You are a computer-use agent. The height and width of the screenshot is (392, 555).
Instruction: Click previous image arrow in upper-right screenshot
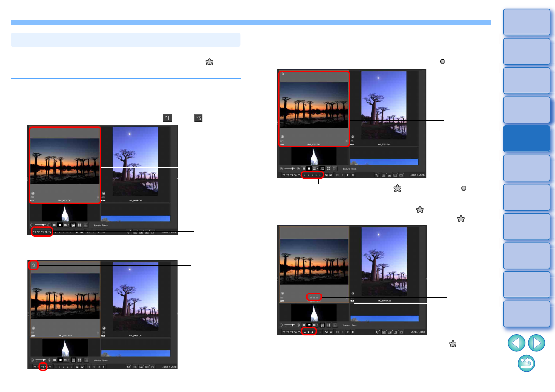coord(343,175)
